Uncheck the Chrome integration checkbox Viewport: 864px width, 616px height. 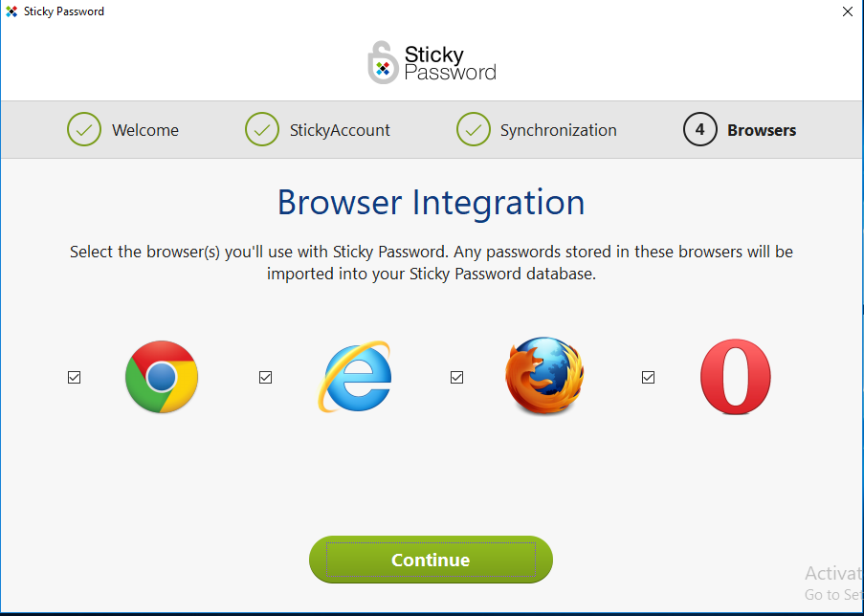click(x=74, y=378)
